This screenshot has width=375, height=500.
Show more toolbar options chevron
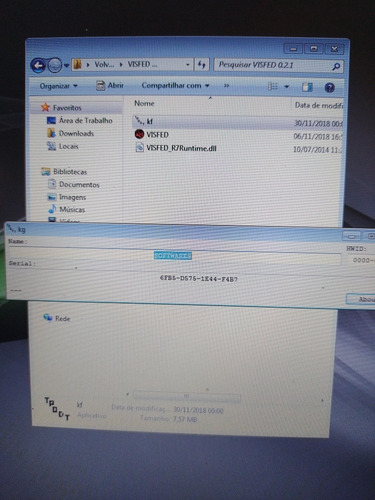point(226,86)
